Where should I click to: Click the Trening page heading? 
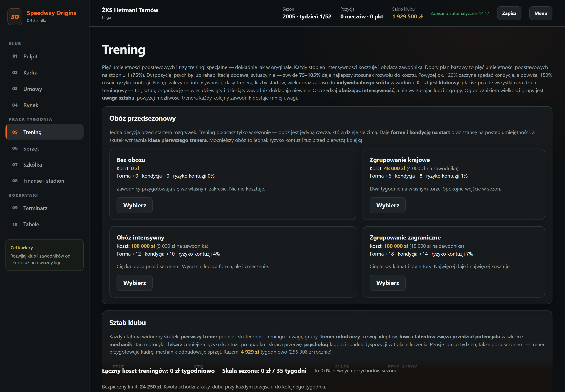[x=124, y=50]
